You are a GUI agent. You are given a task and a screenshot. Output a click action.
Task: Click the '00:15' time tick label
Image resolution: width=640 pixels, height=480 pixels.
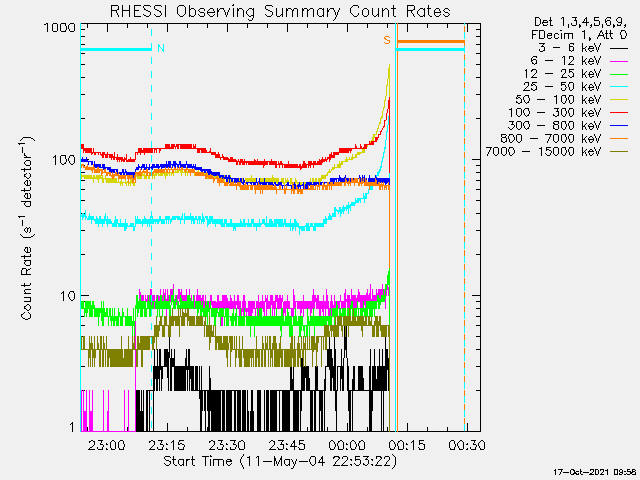click(407, 445)
